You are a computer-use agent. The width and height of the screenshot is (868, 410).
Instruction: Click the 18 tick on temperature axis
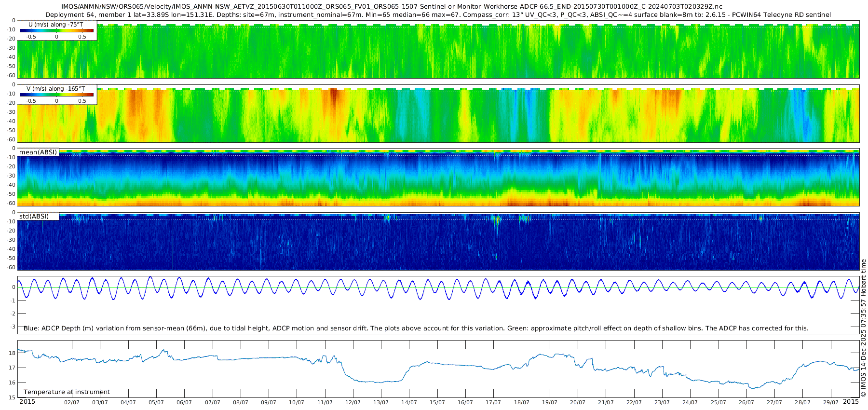[x=13, y=353]
